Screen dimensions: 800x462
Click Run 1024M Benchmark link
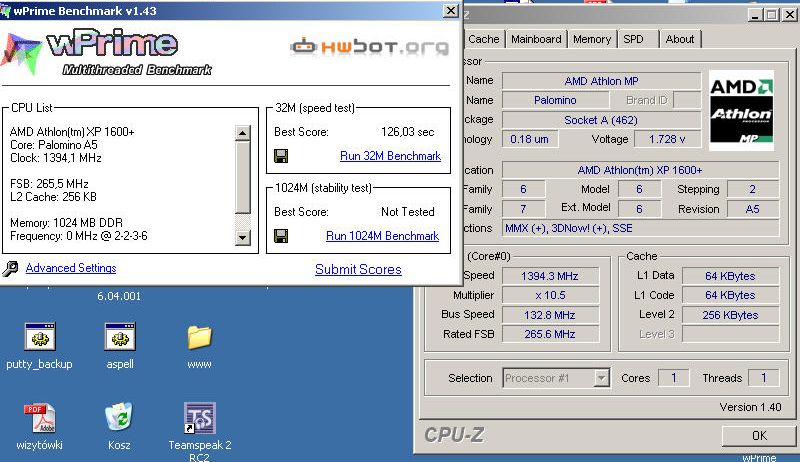click(383, 236)
